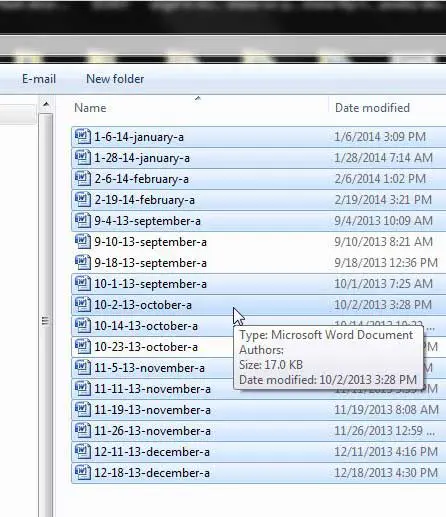Select file name 2-6-14-february-a
The width and height of the screenshot is (446, 517).
click(x=142, y=179)
